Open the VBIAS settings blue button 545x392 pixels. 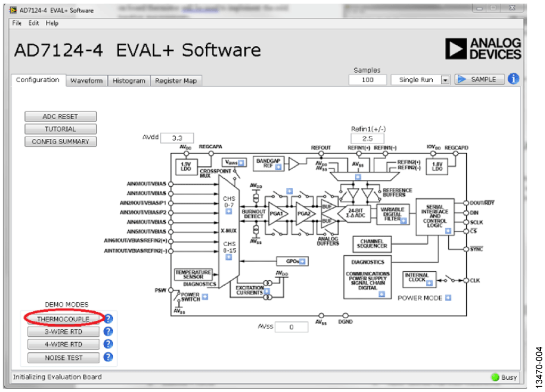tap(241, 163)
